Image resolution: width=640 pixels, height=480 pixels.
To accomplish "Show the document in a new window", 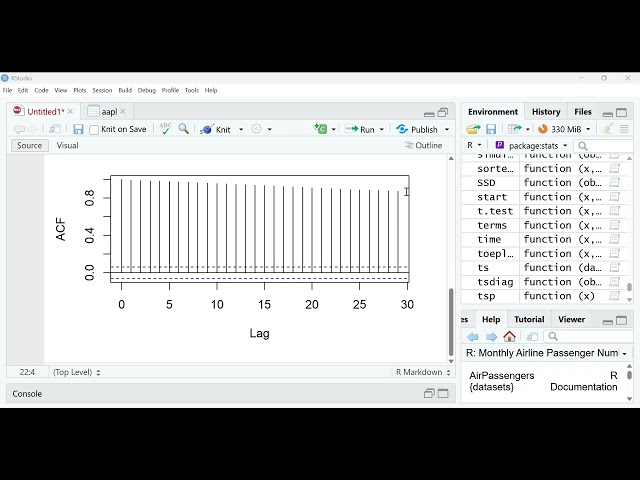I will (x=55, y=129).
